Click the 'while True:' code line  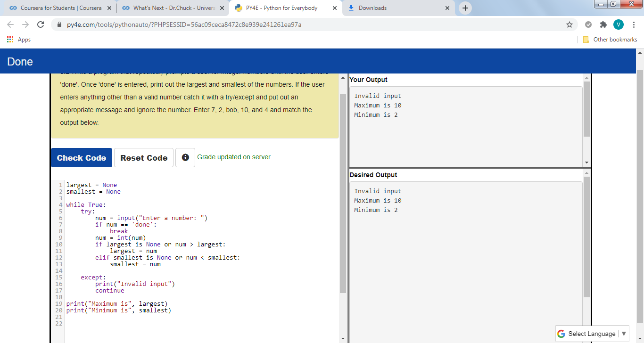pos(86,204)
